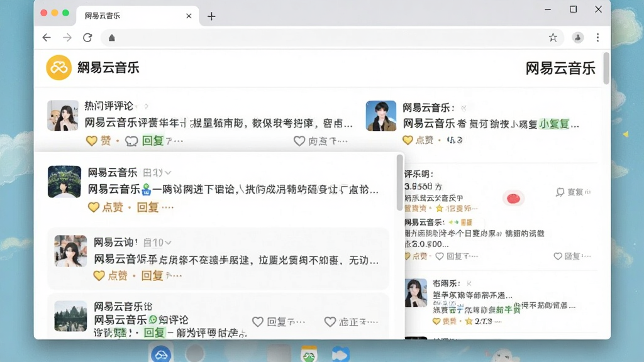Click the grey circle app in dock

click(195, 353)
